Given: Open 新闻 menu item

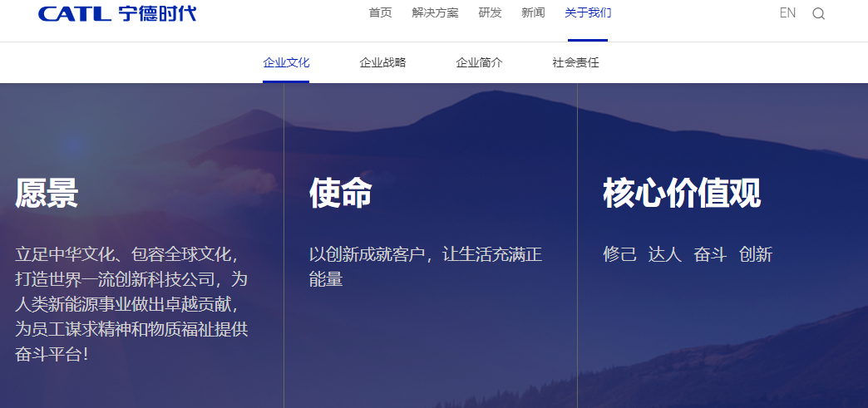Looking at the screenshot, I should pos(533,12).
